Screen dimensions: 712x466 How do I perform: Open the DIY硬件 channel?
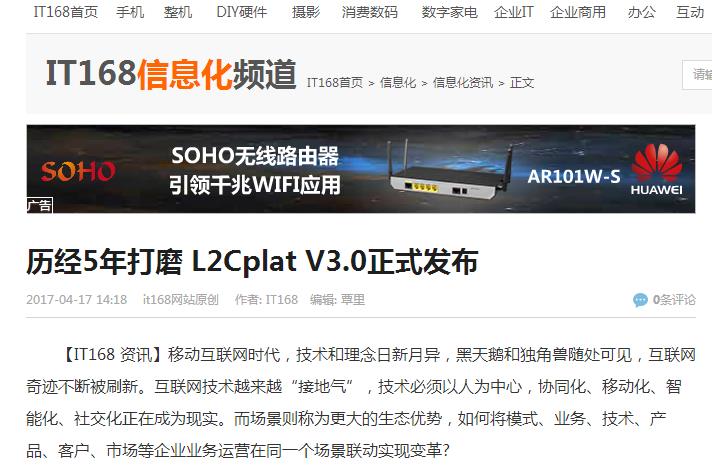point(242,12)
